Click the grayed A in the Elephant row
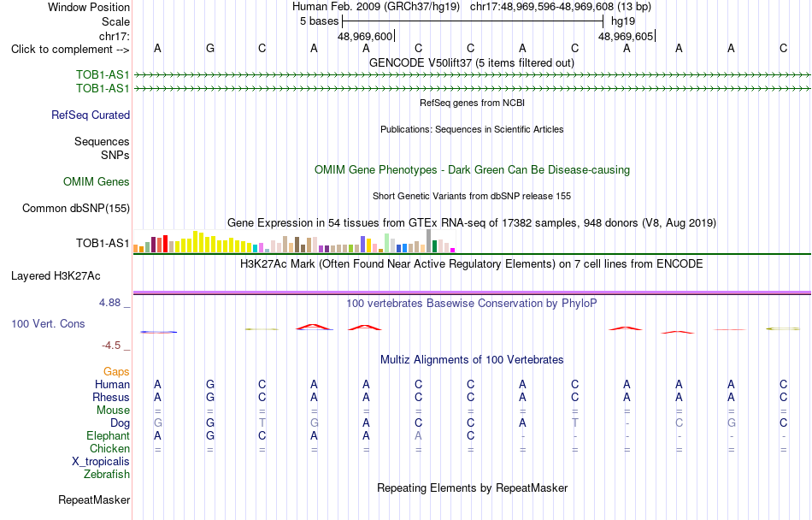Image resolution: width=812 pixels, height=520 pixels. pos(419,435)
